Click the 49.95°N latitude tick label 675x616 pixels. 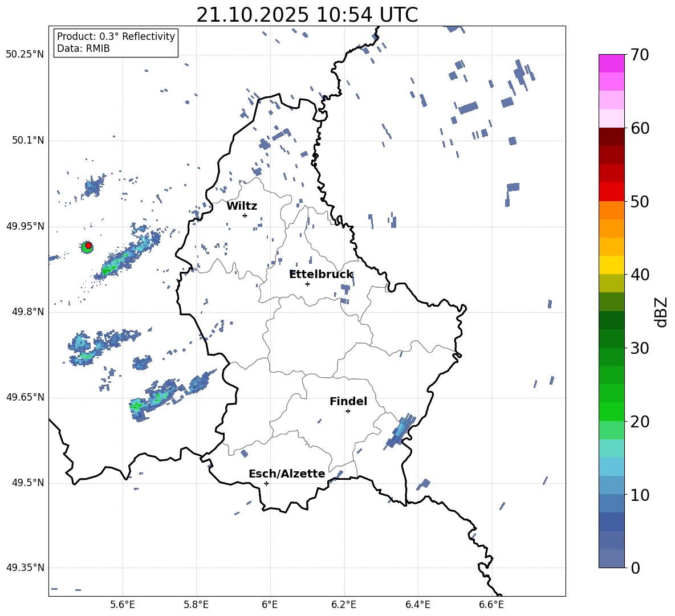25,226
